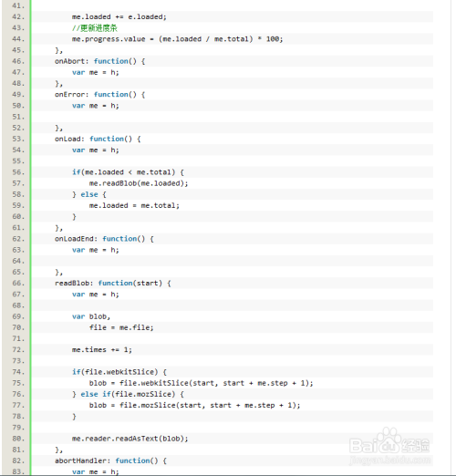The width and height of the screenshot is (456, 476).
Task: Click 'file = me.file;' on line 70
Action: (121, 327)
